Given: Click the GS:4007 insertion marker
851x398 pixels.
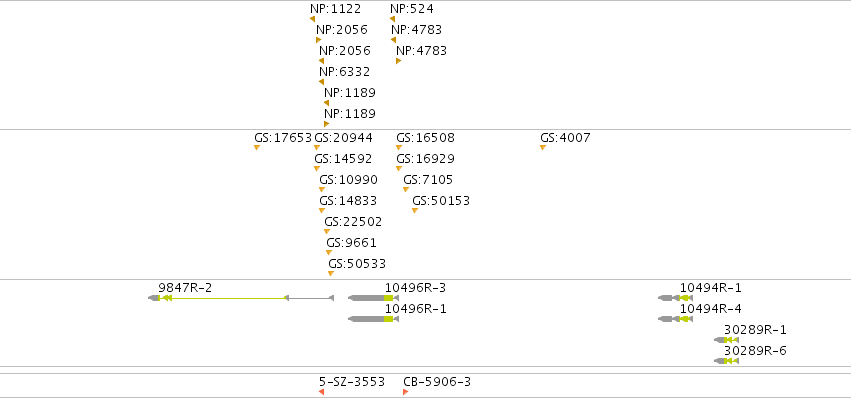Looking at the screenshot, I should point(543,148).
